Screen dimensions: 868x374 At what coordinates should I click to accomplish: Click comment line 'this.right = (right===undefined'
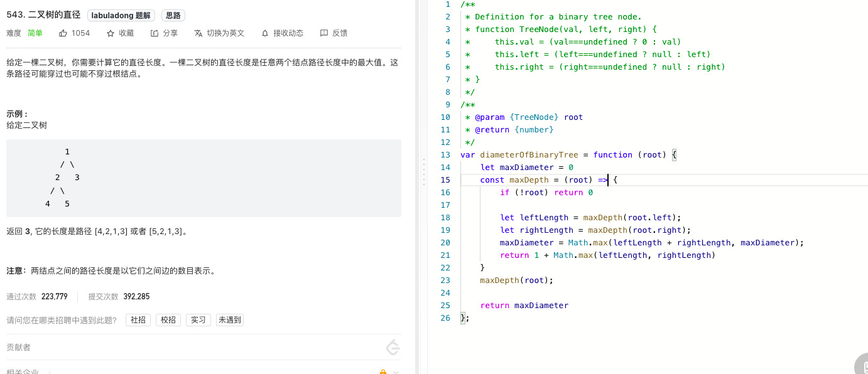610,67
